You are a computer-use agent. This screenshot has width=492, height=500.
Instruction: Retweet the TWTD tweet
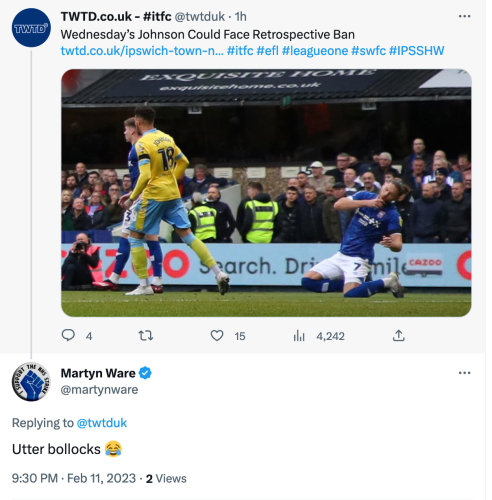point(146,335)
